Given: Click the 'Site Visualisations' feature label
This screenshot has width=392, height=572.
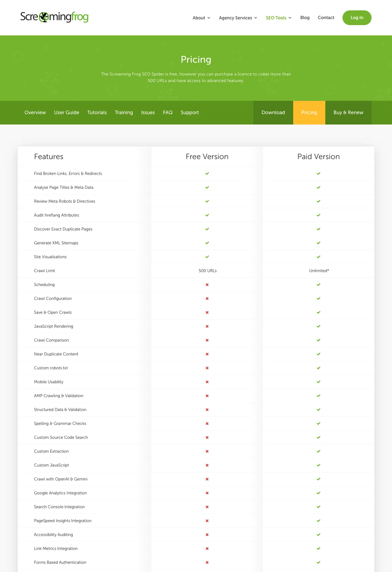Looking at the screenshot, I should pos(50,257).
